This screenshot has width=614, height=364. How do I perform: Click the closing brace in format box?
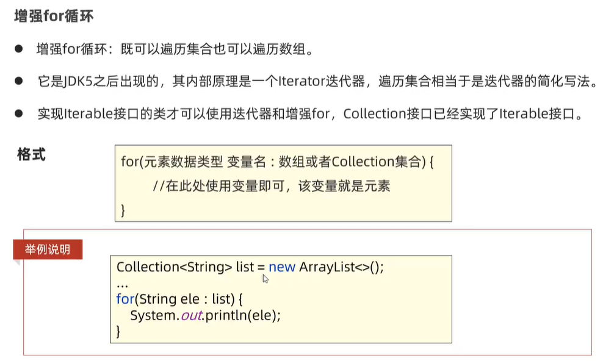[x=123, y=210]
